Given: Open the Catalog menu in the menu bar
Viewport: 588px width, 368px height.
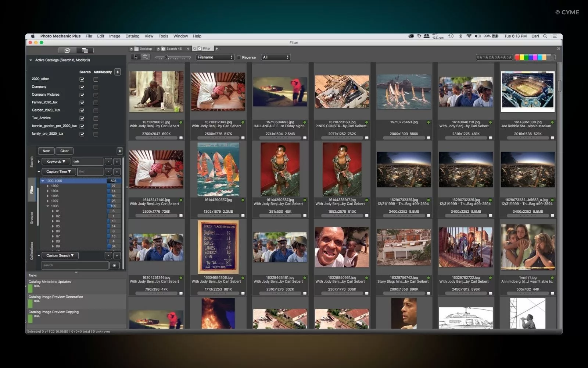Looking at the screenshot, I should coord(132,36).
